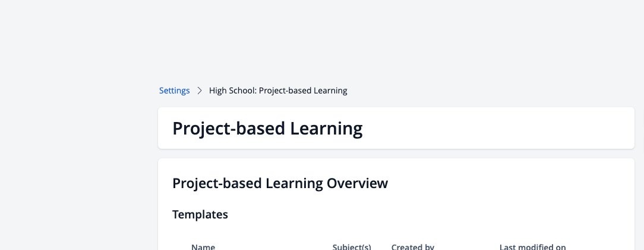Select the Templates section heading
The image size is (644, 250).
[x=200, y=214]
